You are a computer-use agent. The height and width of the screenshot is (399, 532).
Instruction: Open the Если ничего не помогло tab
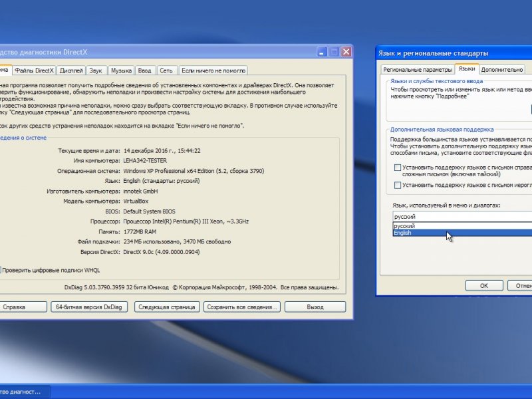(x=213, y=70)
